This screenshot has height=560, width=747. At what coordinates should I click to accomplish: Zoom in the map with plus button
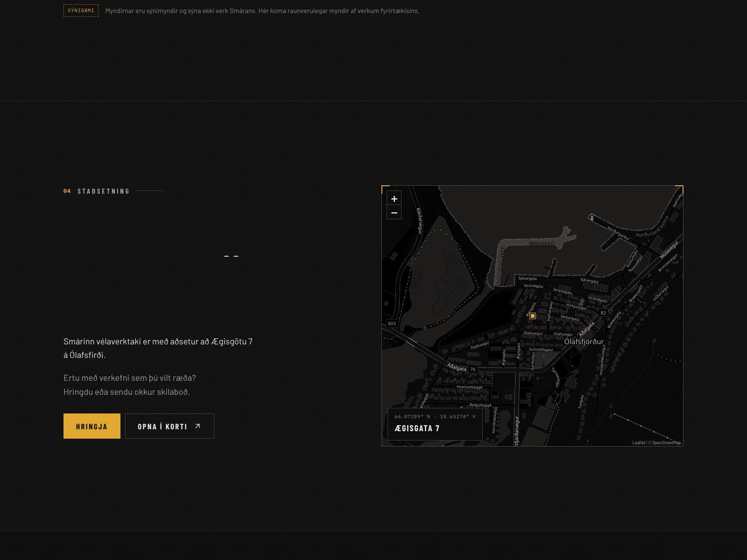pos(394,199)
